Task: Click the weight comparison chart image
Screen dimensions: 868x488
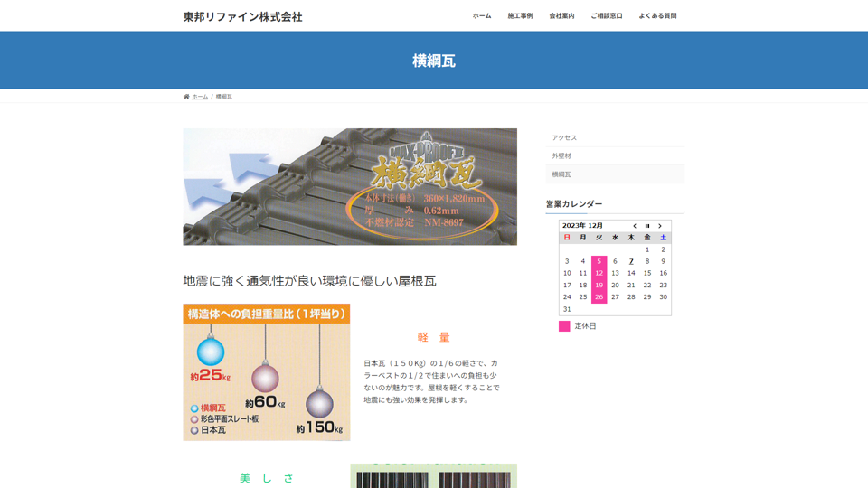Action: point(266,372)
